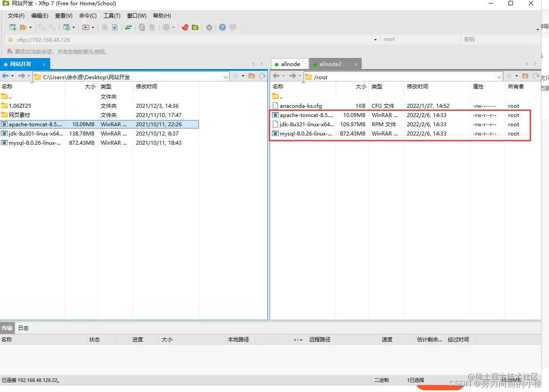Expand the red play icon dropdown arrow

93,27
